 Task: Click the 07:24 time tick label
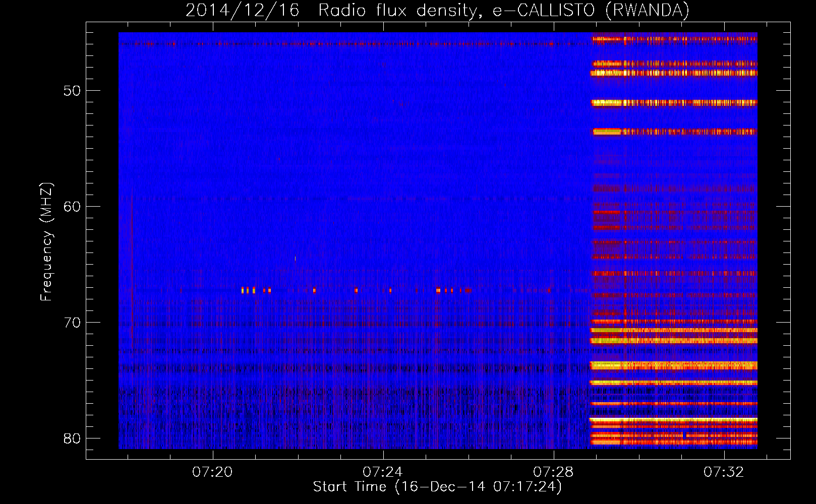click(x=383, y=472)
